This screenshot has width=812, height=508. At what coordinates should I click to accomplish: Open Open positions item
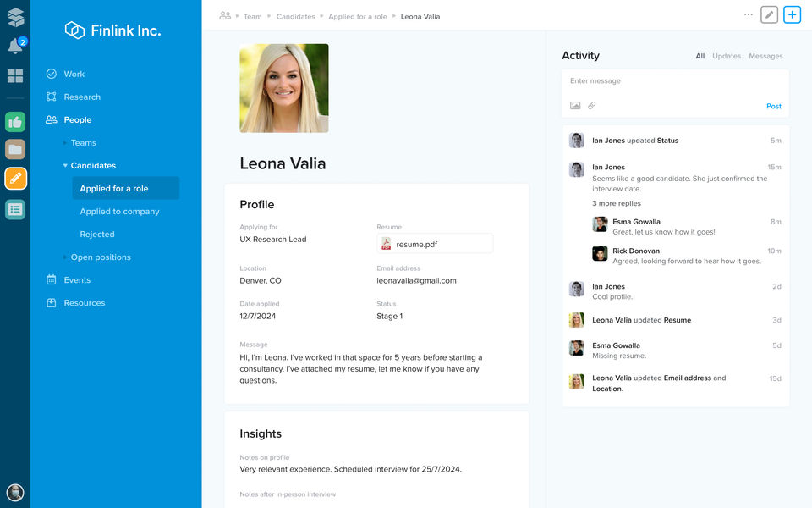(x=101, y=257)
